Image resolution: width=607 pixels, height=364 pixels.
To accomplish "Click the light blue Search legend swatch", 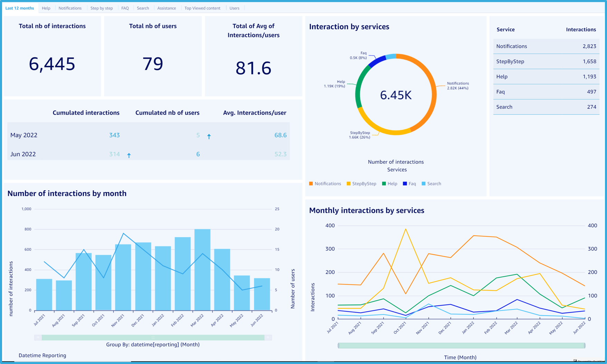I will [x=424, y=184].
